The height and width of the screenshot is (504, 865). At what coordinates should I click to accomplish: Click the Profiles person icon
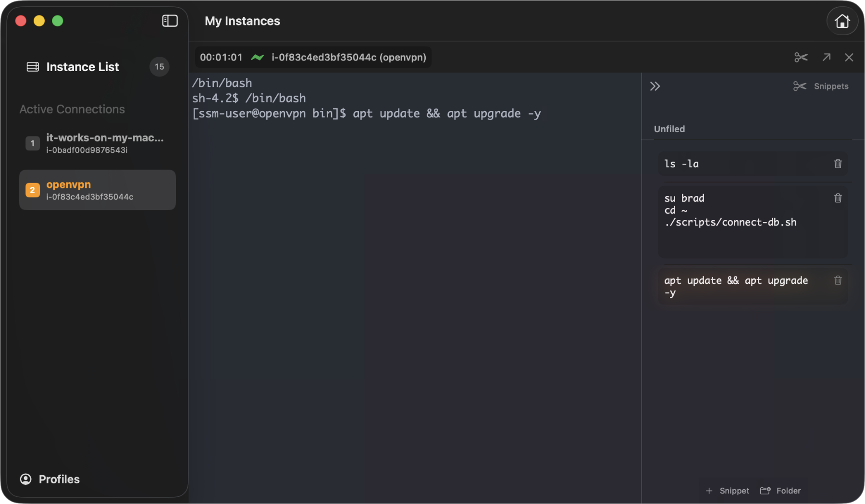pyautogui.click(x=25, y=479)
